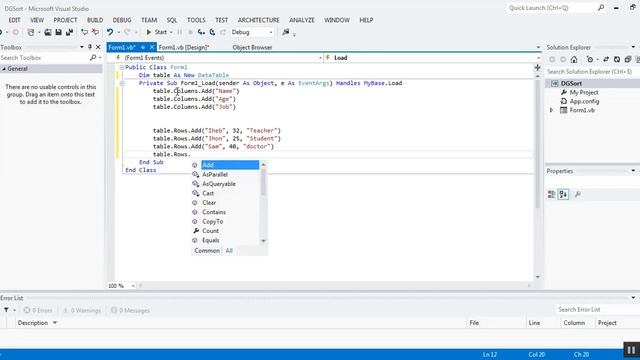Click the Open File toolbar icon
The width and height of the screenshot is (640, 360).
[x=48, y=32]
